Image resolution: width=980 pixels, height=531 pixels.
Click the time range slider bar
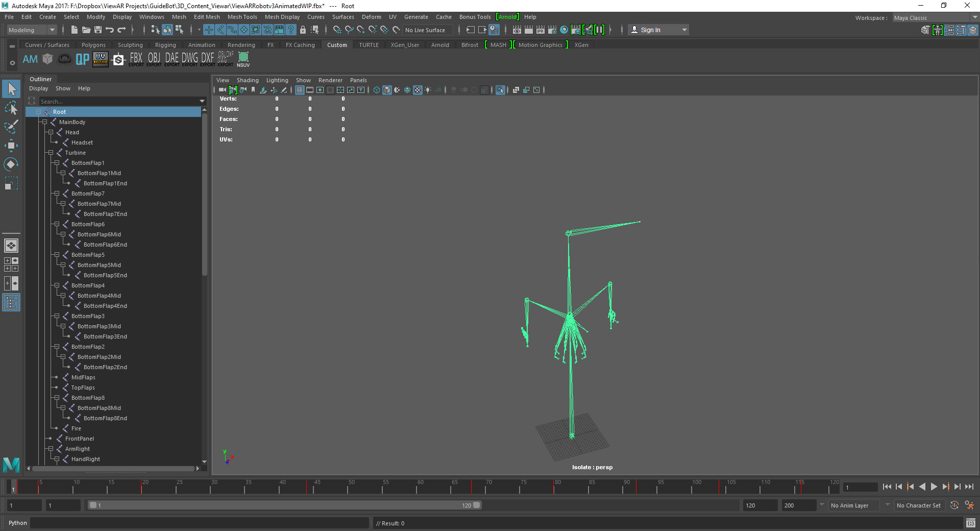[x=284, y=505]
